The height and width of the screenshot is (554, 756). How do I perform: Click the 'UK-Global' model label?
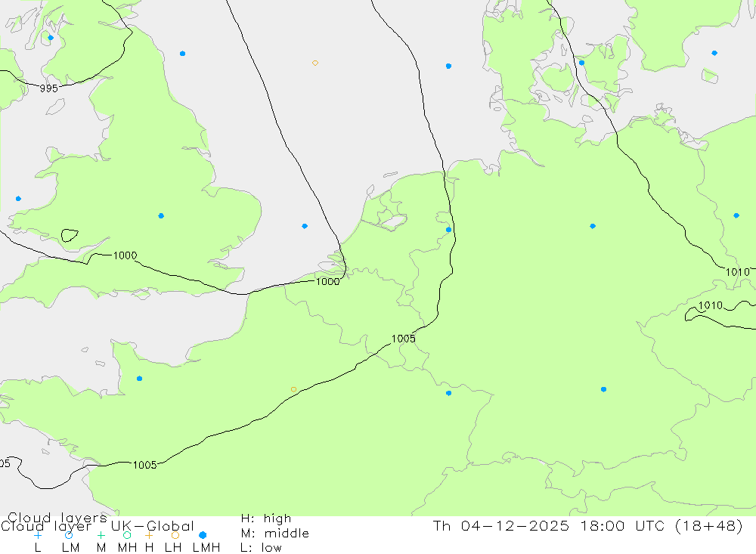pyautogui.click(x=153, y=526)
